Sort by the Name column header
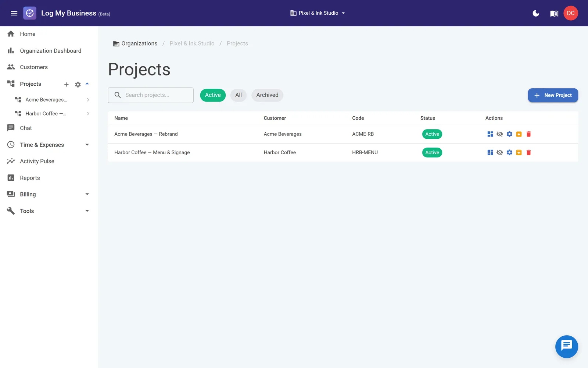This screenshot has width=588, height=368. coord(121,118)
